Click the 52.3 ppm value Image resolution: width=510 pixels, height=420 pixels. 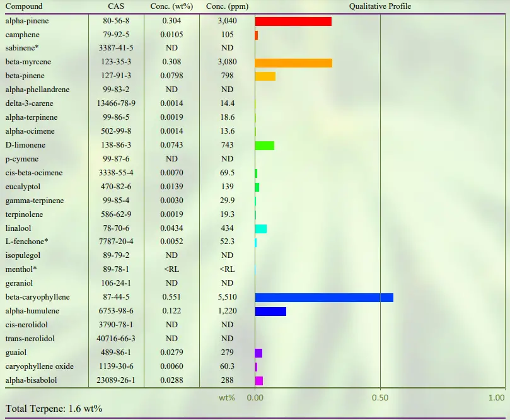tap(228, 242)
